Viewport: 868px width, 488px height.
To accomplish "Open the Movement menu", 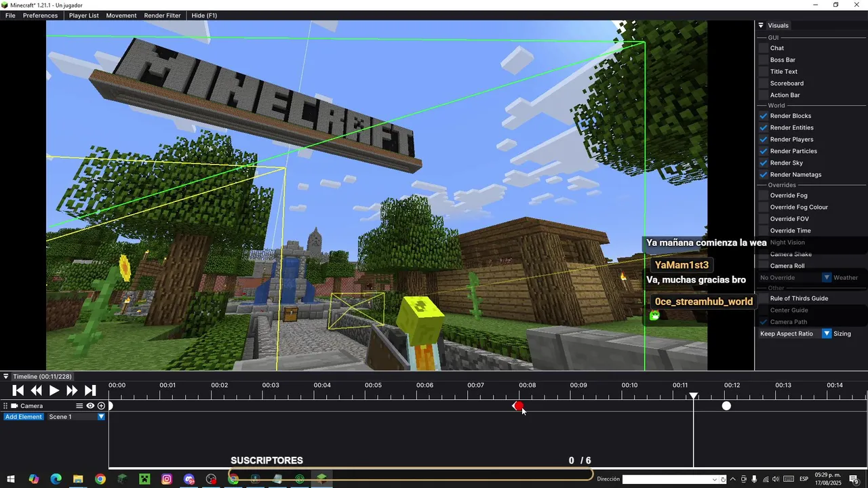I will [x=121, y=15].
